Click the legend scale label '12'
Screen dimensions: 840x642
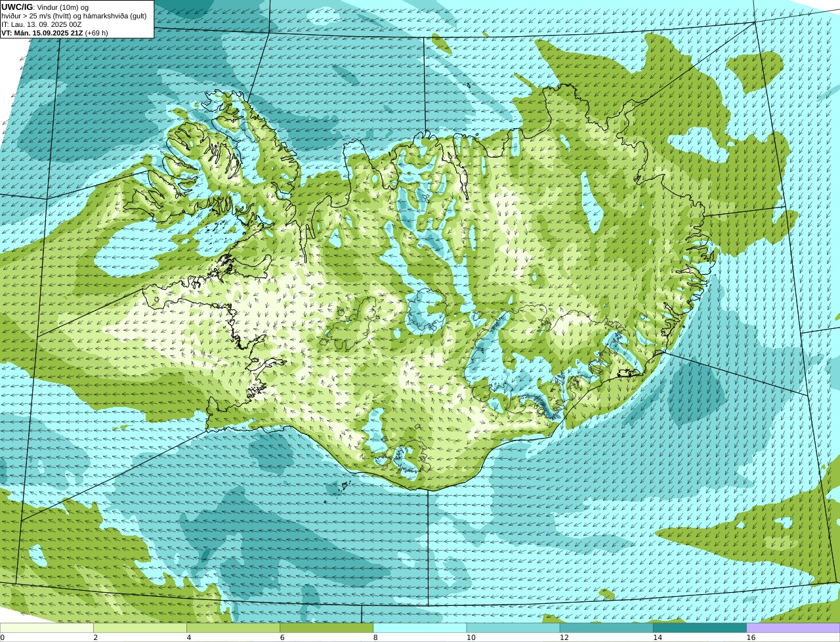tap(564, 637)
